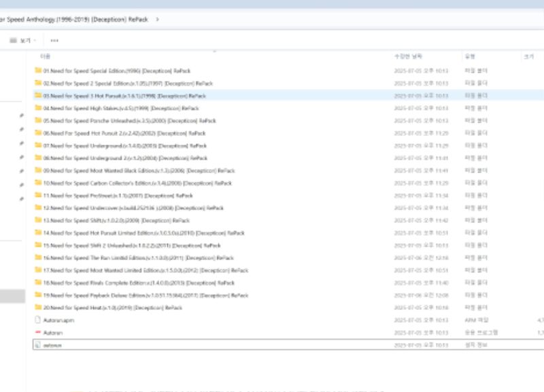Select the 11 ProStreet folder icon
The height and width of the screenshot is (392, 544).
pos(38,195)
